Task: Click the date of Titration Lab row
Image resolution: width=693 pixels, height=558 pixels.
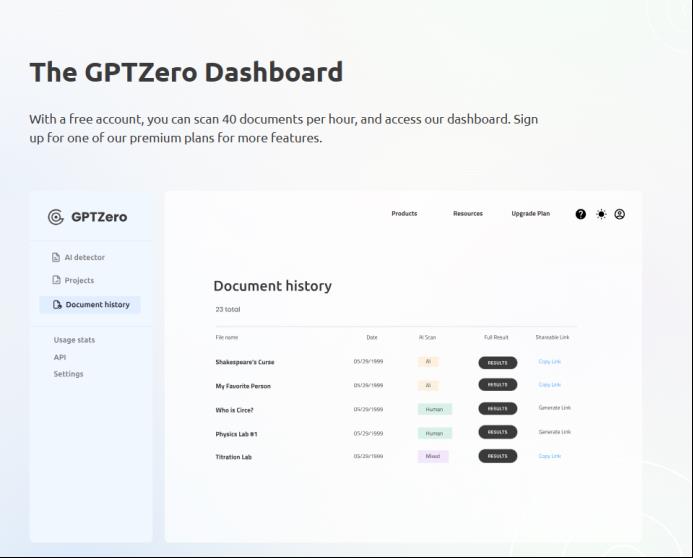Action: coord(368,456)
